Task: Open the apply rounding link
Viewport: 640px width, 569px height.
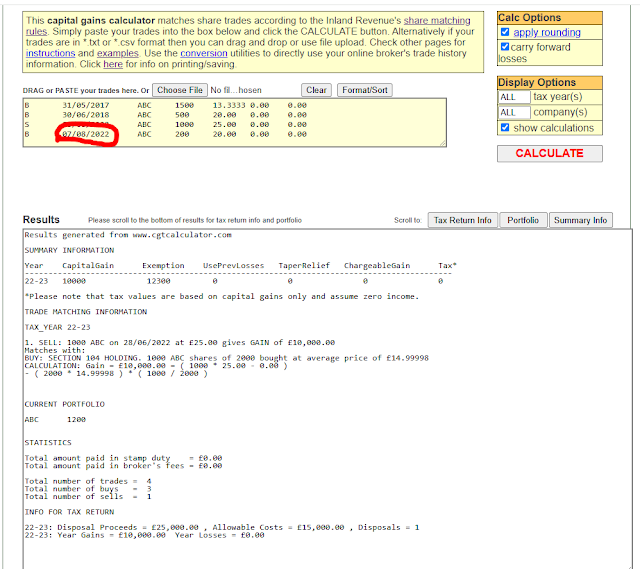Action: (547, 32)
